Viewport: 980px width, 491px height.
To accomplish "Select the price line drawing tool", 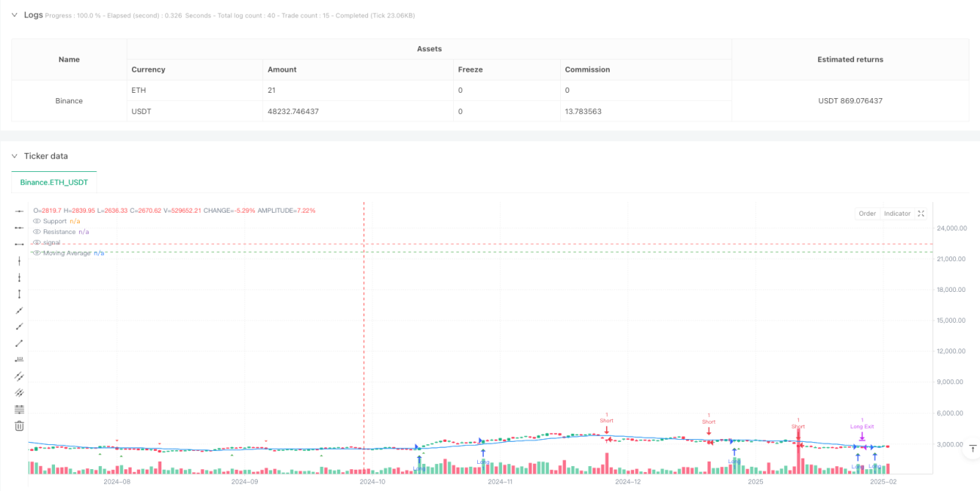I will (20, 359).
